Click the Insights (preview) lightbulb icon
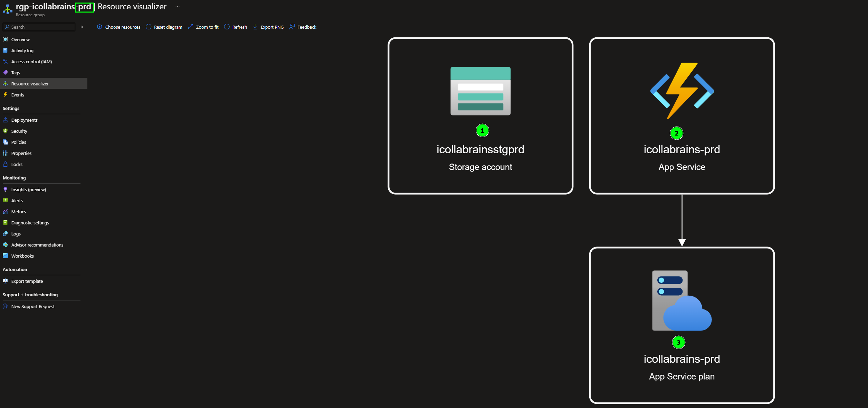 [x=5, y=189]
